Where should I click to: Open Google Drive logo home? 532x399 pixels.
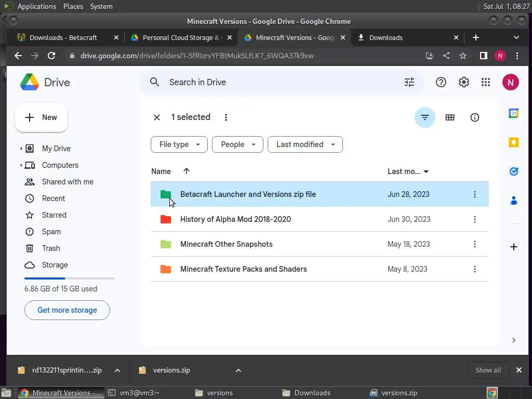(45, 82)
